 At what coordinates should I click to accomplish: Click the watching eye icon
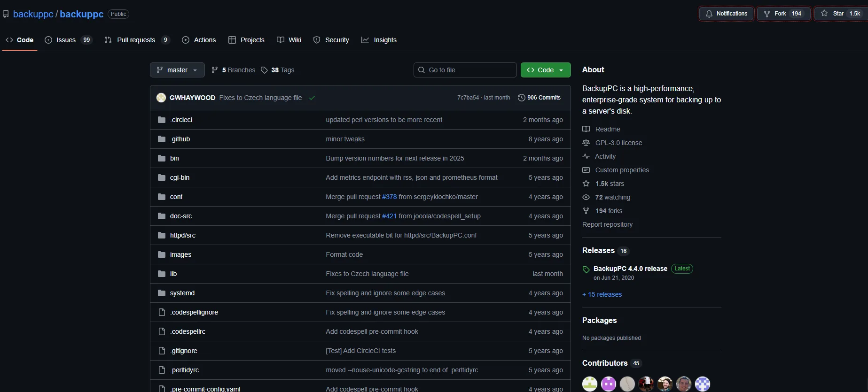pos(586,197)
